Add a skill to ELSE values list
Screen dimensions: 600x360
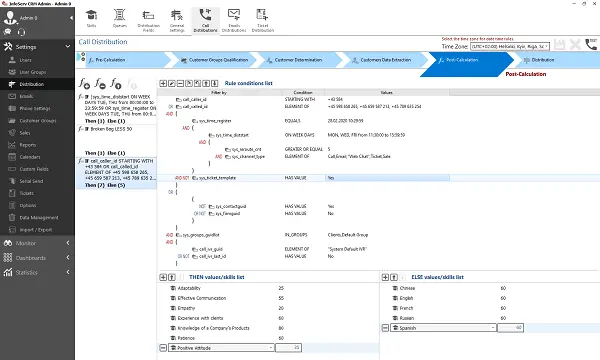(x=385, y=277)
